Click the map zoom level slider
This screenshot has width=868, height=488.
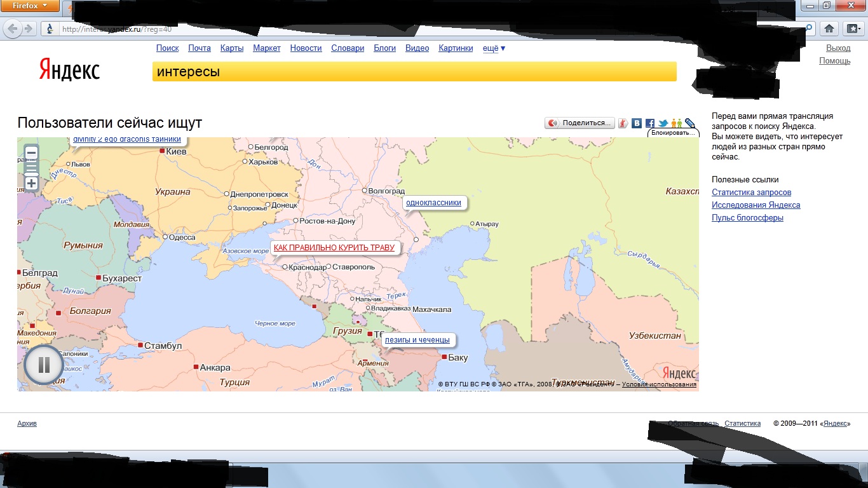point(31,168)
